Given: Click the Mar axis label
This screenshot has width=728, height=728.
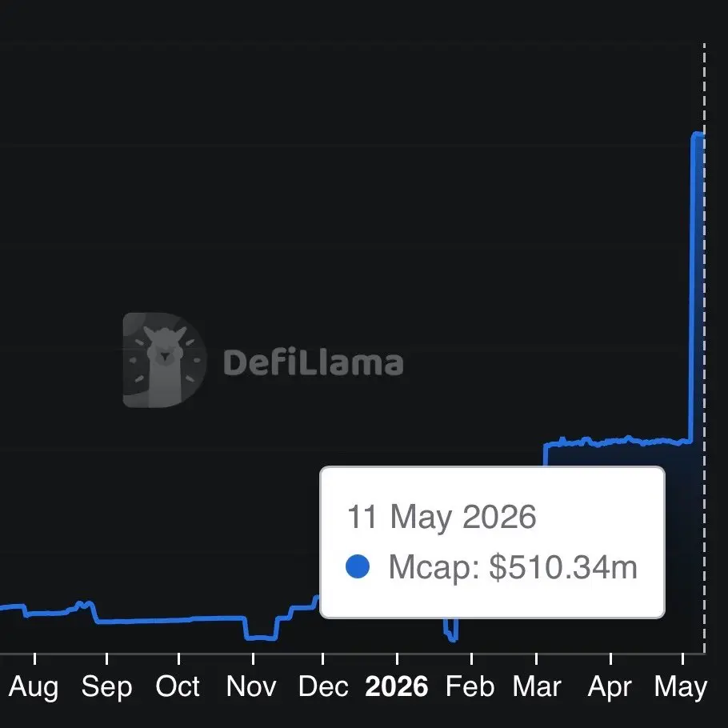Looking at the screenshot, I should point(537,686).
